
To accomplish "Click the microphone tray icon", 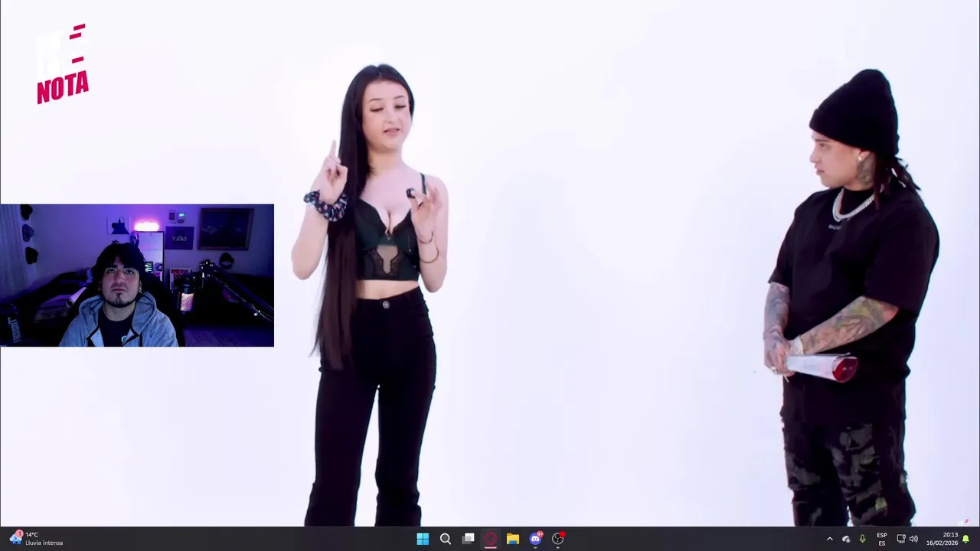I will (x=862, y=539).
